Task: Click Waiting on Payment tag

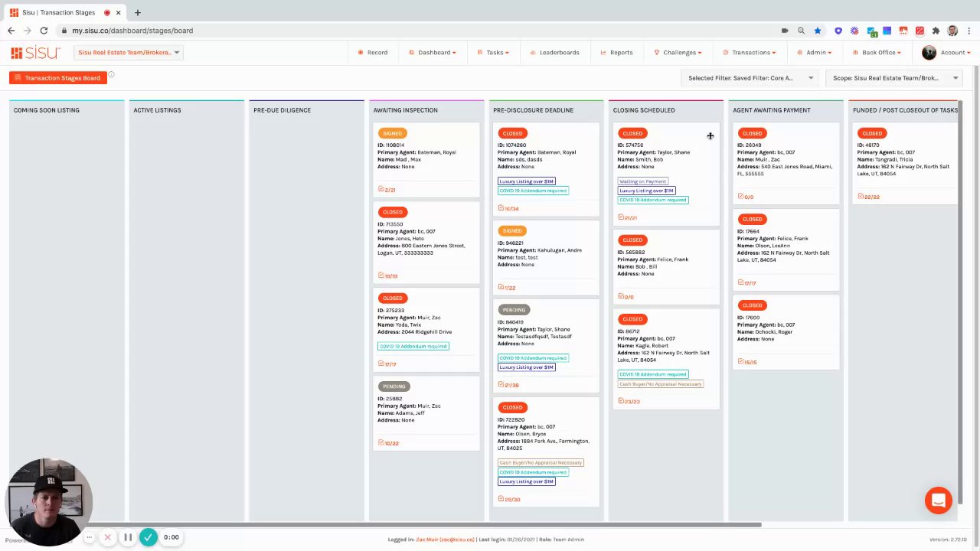Action: (643, 181)
